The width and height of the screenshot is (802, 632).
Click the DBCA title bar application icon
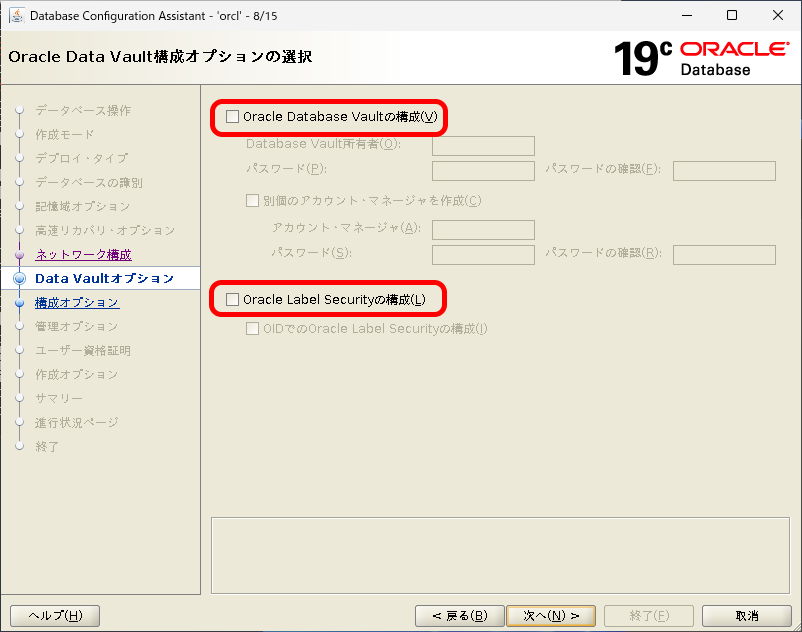coord(15,15)
